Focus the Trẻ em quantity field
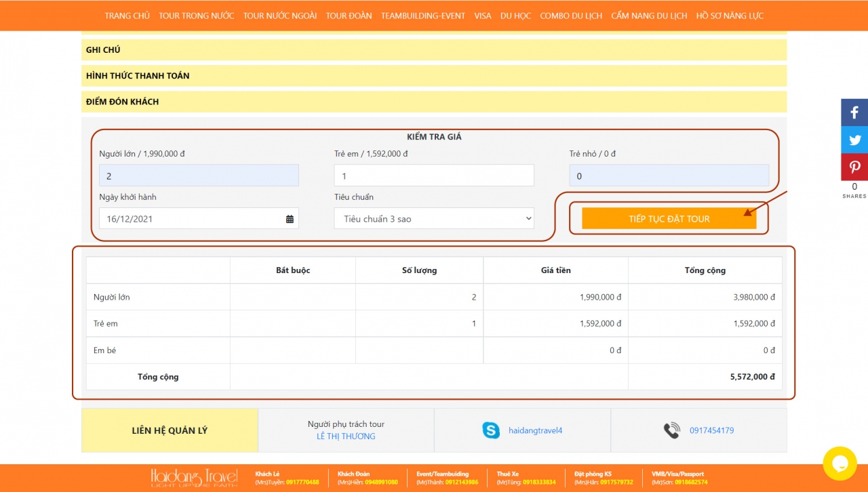868x492 pixels. tap(434, 176)
